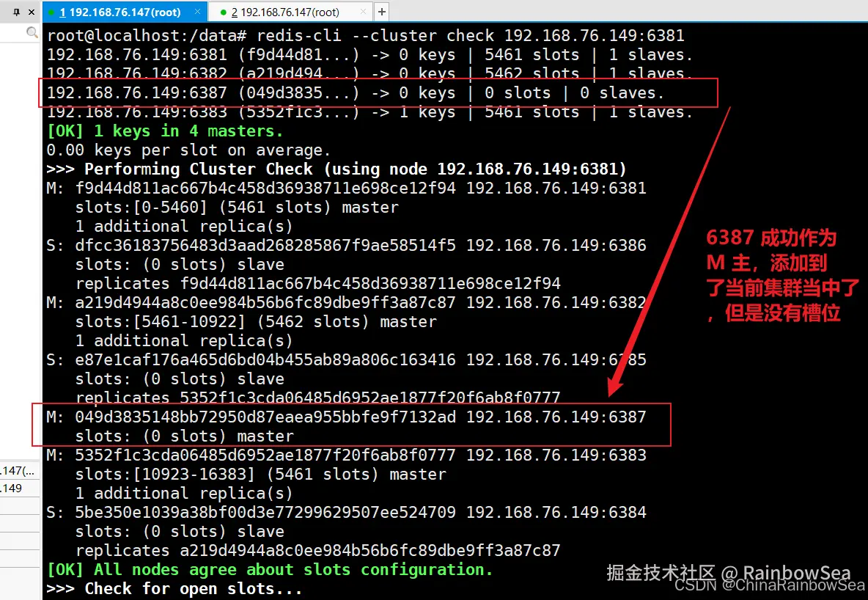The width and height of the screenshot is (868, 600).
Task: Click the 6387 (049d3835...) 0 slots summary line
Action: click(356, 92)
